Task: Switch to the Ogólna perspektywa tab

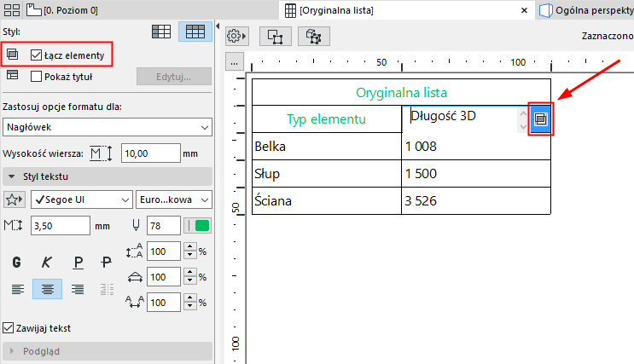Action: pyautogui.click(x=586, y=10)
